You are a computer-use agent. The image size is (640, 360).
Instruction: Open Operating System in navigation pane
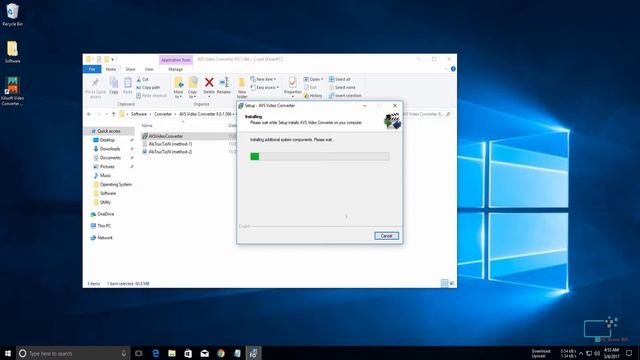[116, 184]
